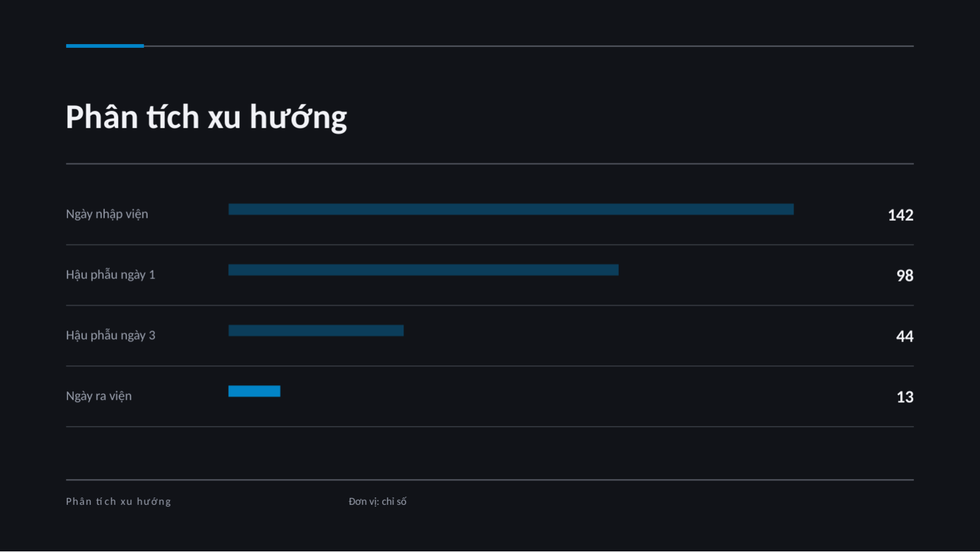This screenshot has width=980, height=552.
Task: Click the slide title Phân tích xu hướng
Action: tap(206, 117)
